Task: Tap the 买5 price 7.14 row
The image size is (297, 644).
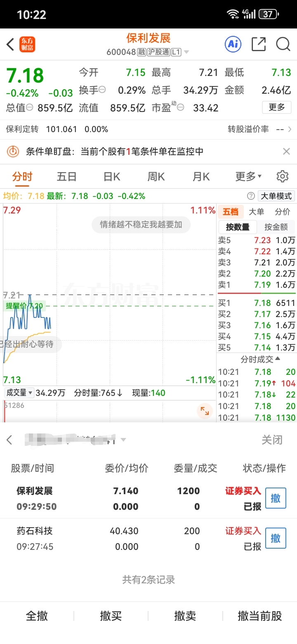Action: click(257, 348)
